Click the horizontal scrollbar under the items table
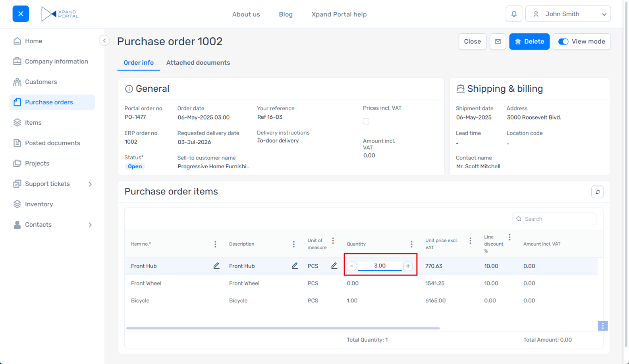The image size is (629, 364). pyautogui.click(x=283, y=328)
